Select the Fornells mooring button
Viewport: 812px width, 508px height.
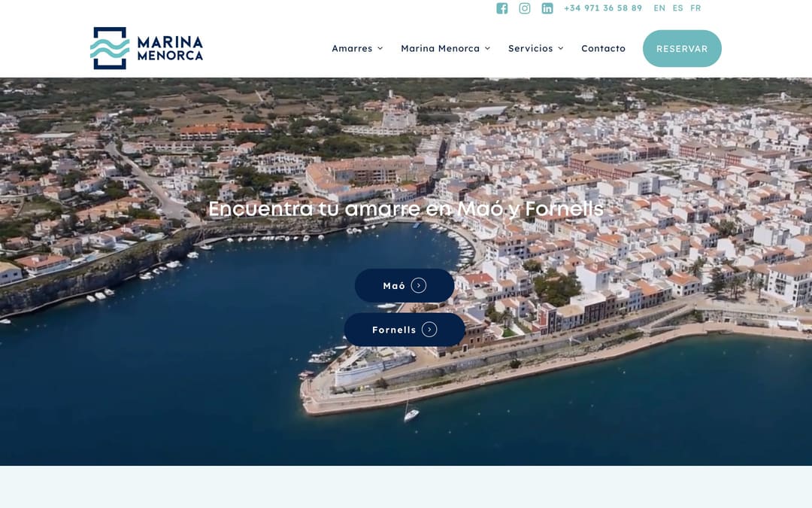tap(404, 330)
